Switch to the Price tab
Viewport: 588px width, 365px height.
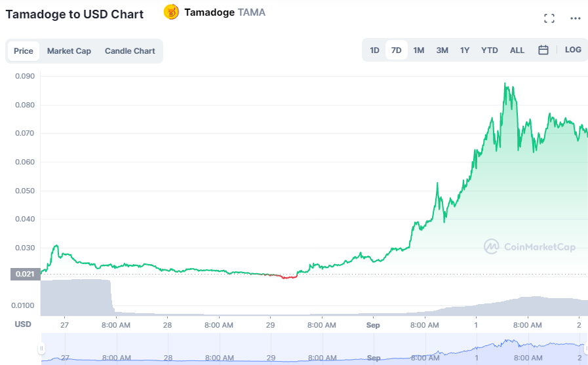point(23,51)
